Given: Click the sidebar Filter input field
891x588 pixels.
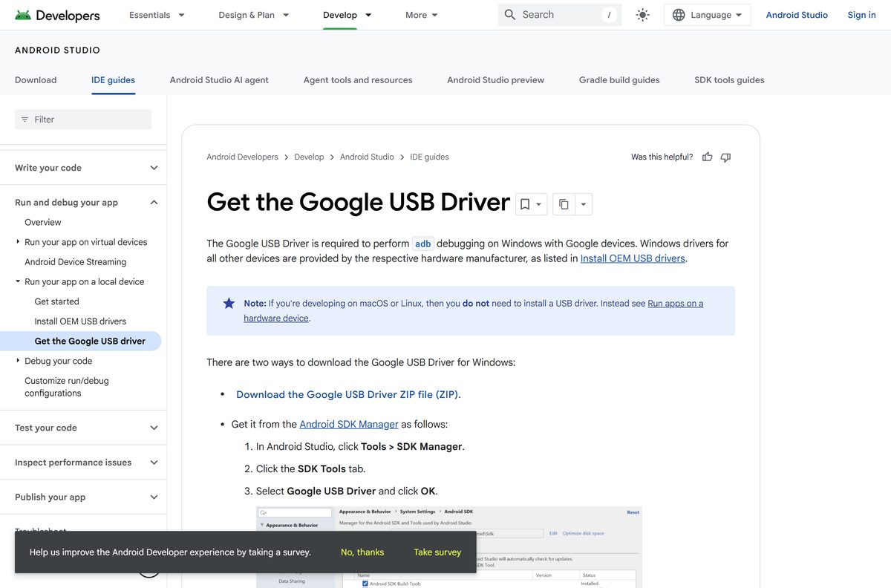Looking at the screenshot, I should click(x=83, y=120).
